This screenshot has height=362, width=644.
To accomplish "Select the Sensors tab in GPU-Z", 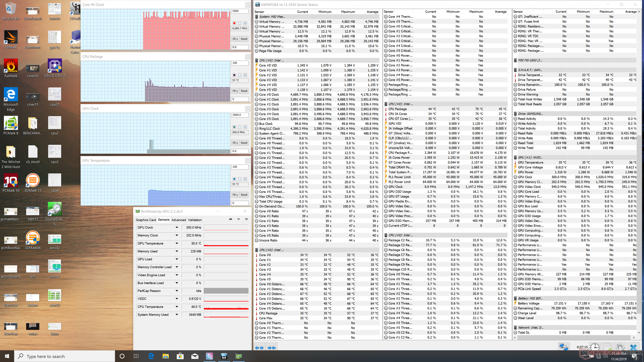I will coord(164,220).
